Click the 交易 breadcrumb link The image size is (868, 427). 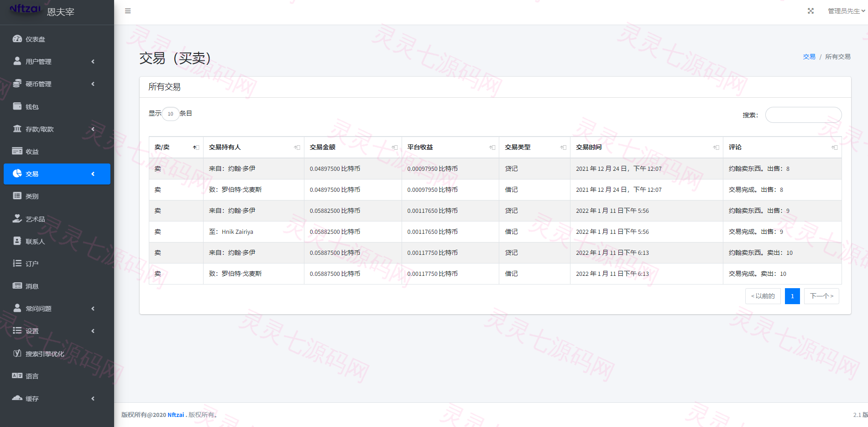point(809,57)
